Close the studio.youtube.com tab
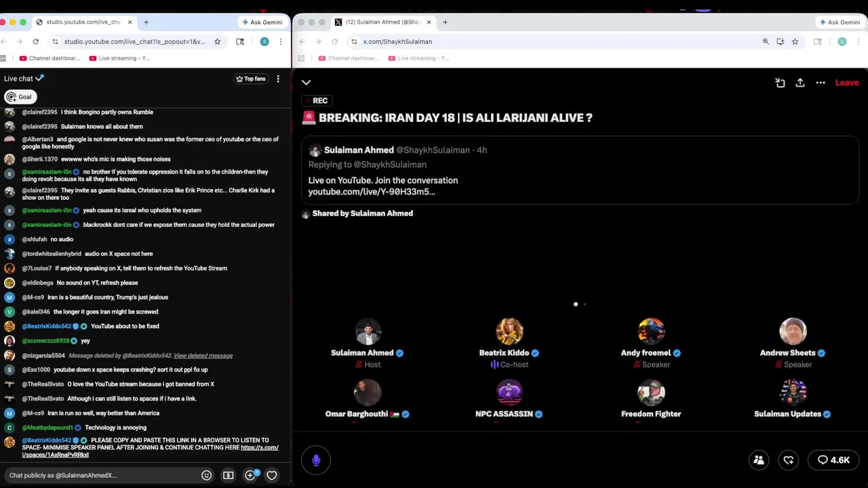 (130, 22)
